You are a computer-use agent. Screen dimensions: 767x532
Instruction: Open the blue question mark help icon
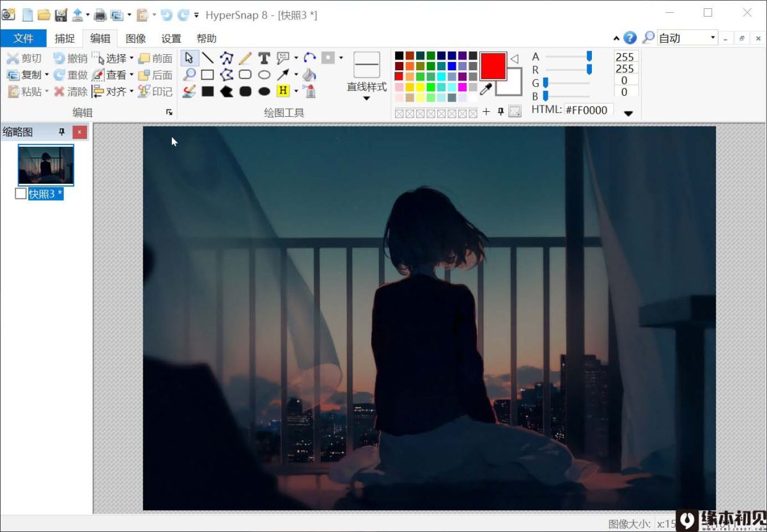[630, 38]
